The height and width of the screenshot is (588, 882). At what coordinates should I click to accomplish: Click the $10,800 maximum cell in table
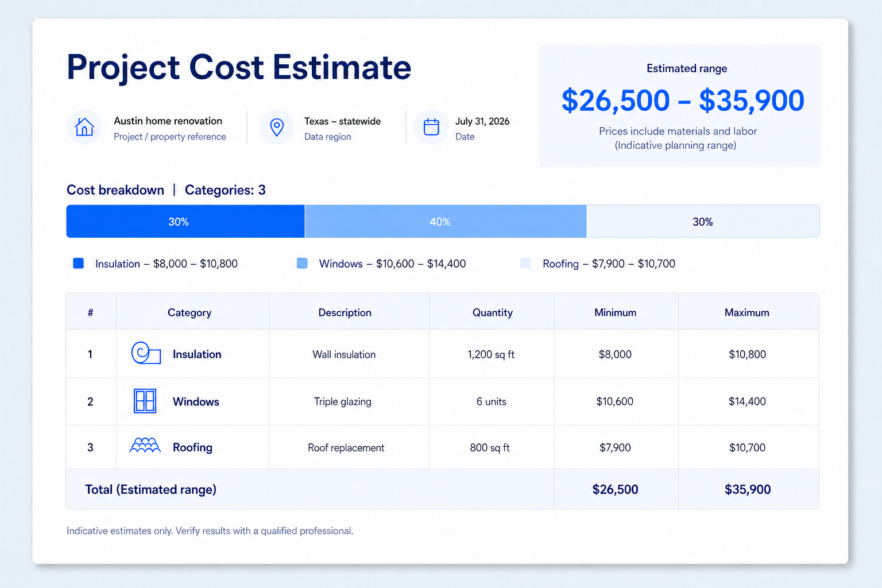[748, 354]
